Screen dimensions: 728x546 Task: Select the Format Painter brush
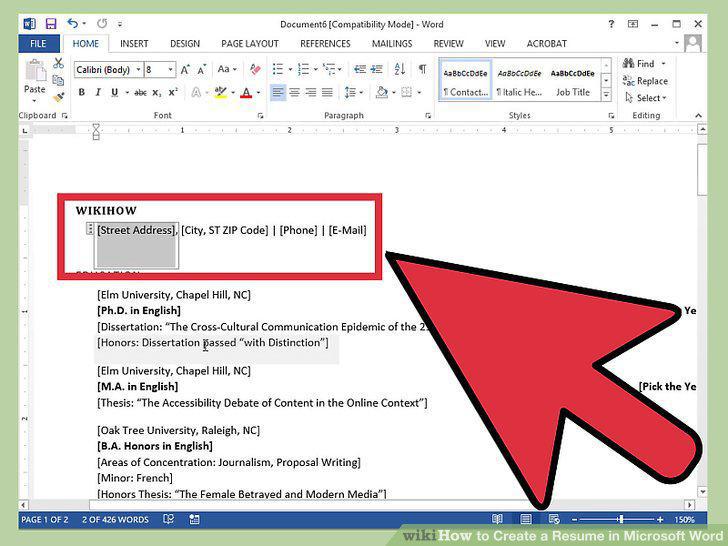58,98
